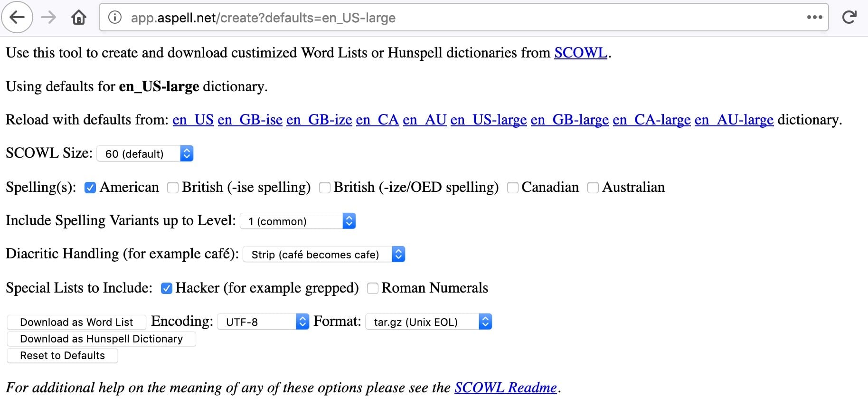Click Download as Word List
This screenshot has height=417, width=868.
click(76, 322)
